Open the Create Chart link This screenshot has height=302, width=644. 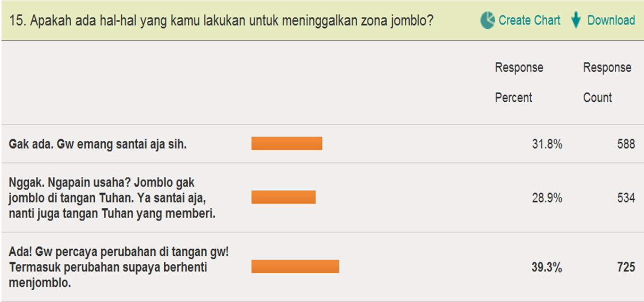pyautogui.click(x=529, y=20)
